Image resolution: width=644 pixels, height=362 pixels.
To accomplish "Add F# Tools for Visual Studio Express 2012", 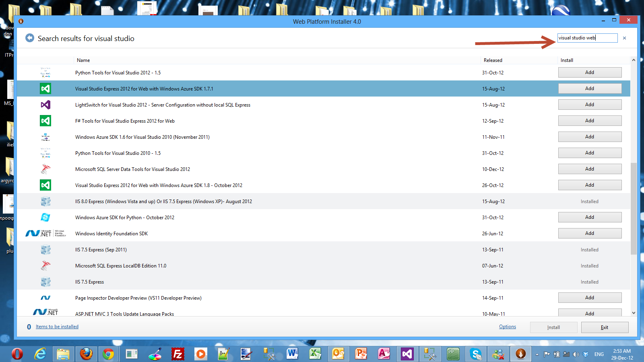I will click(x=590, y=121).
